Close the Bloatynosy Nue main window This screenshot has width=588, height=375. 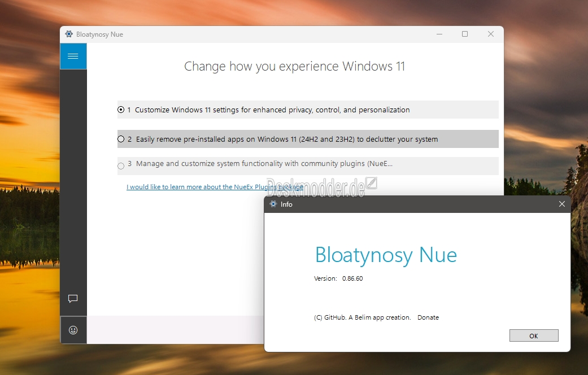(490, 34)
